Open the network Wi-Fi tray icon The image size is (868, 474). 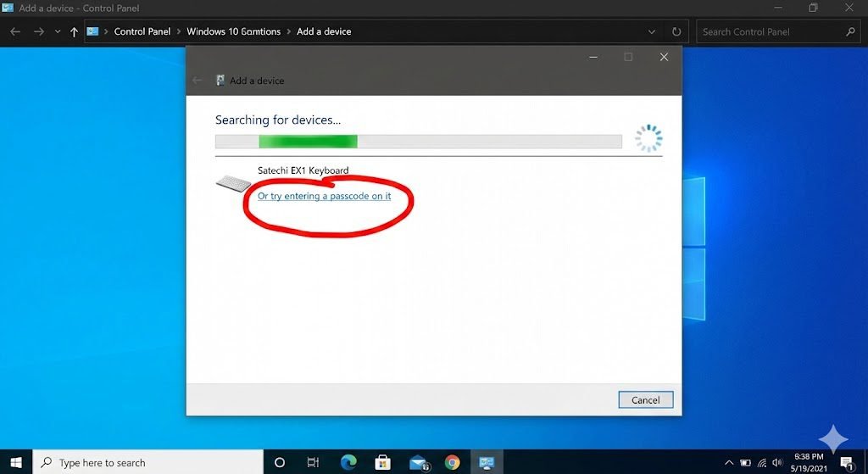(762, 462)
